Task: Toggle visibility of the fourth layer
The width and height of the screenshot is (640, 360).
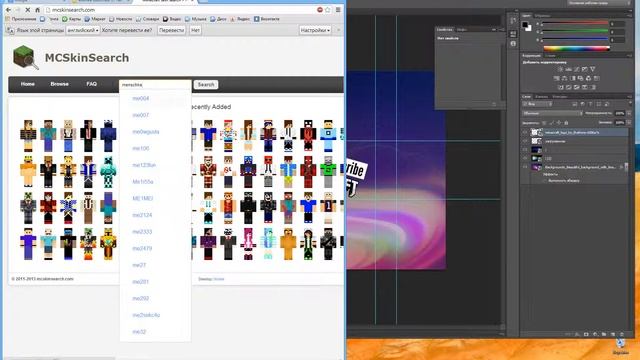Action: (525, 158)
